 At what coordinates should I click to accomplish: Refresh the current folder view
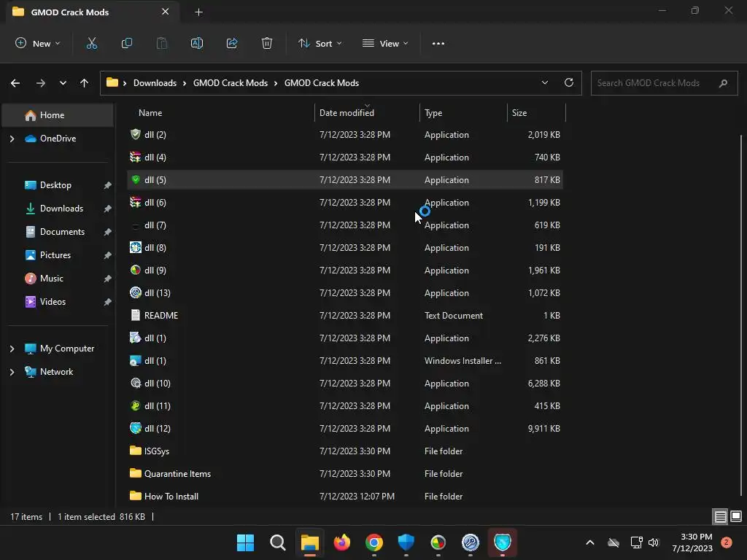[569, 82]
